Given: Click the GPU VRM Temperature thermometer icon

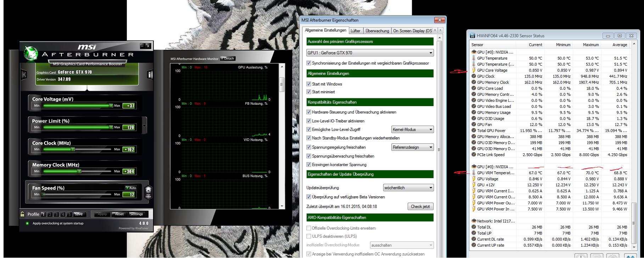Looking at the screenshot, I should tap(474, 173).
